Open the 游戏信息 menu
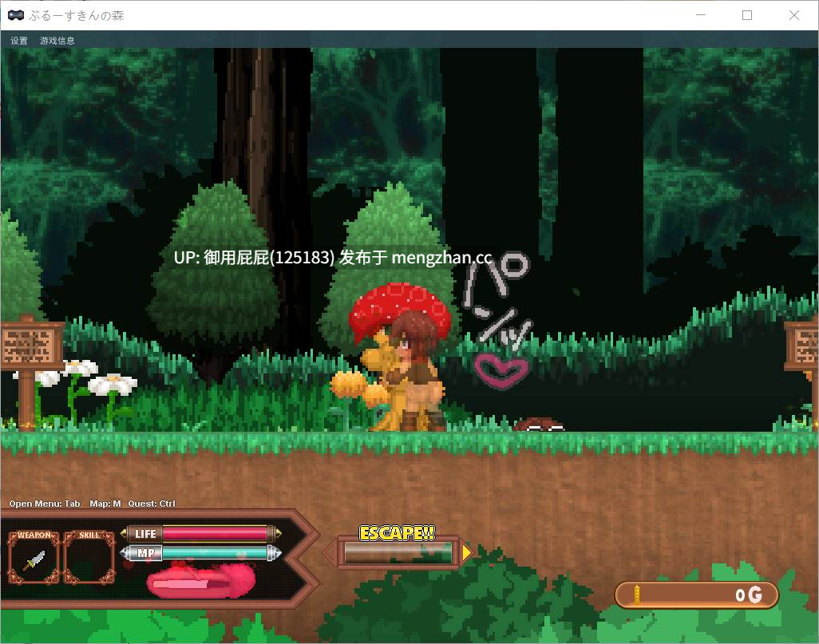Screen dimensions: 819x644 [x=57, y=41]
